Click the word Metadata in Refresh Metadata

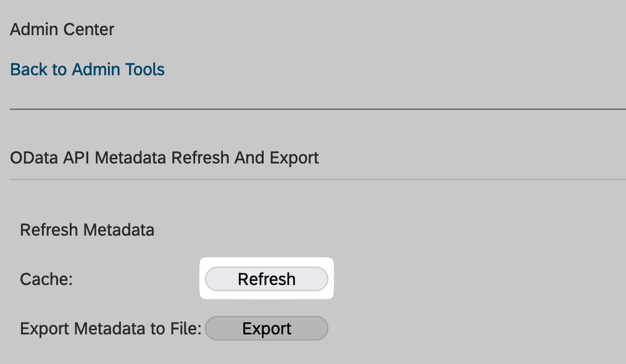119,230
